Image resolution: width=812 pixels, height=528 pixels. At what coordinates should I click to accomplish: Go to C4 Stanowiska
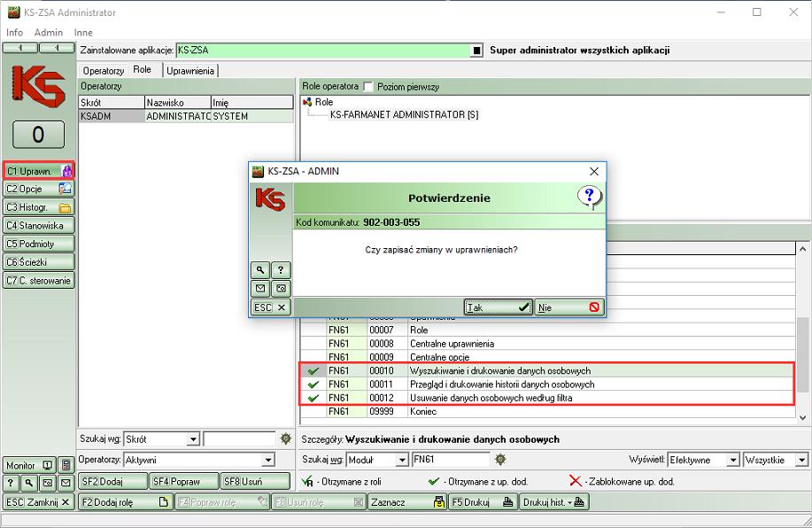(x=39, y=225)
